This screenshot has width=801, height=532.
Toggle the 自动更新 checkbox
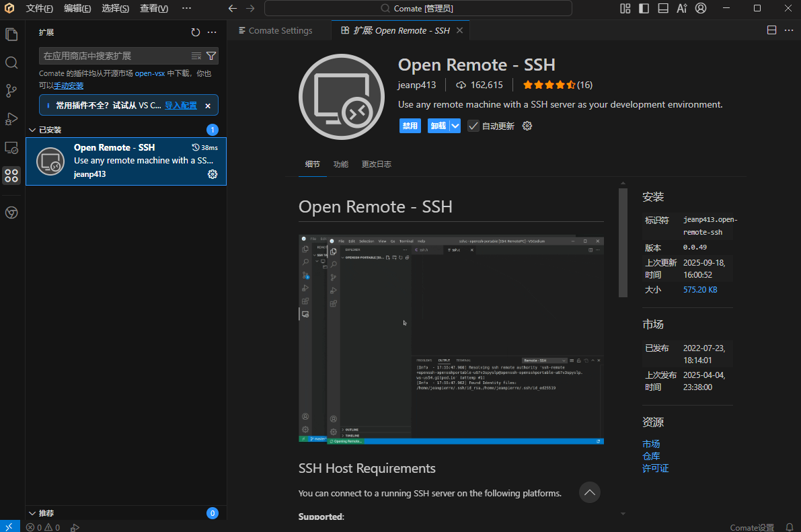(473, 126)
